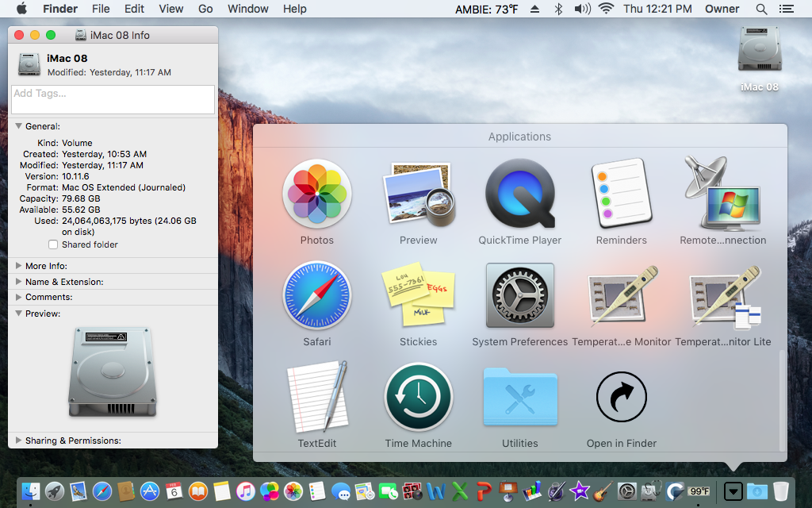812x508 pixels.
Task: Open Calendar in the Dock
Action: (x=174, y=491)
